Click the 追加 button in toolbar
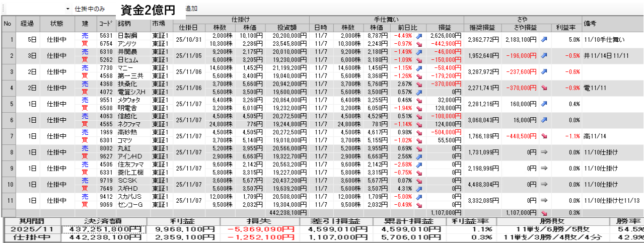This screenshot has height=243, width=644. tap(191, 9)
